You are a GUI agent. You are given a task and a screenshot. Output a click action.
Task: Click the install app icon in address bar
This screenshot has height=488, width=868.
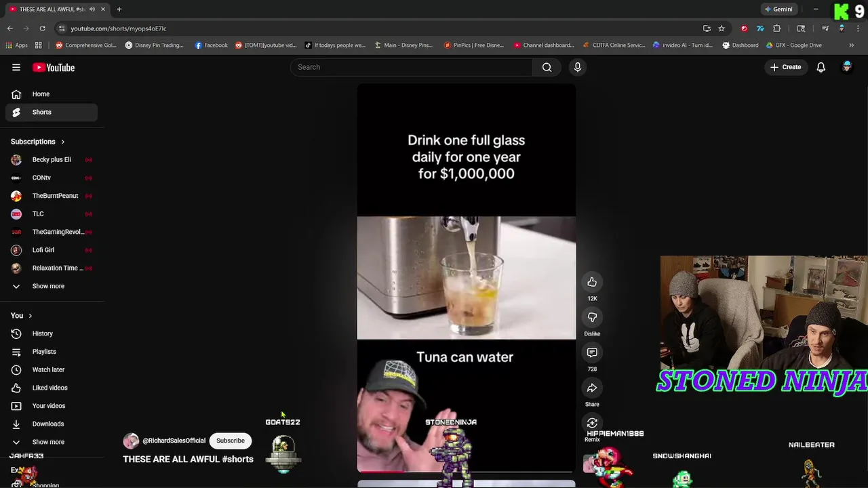click(707, 28)
